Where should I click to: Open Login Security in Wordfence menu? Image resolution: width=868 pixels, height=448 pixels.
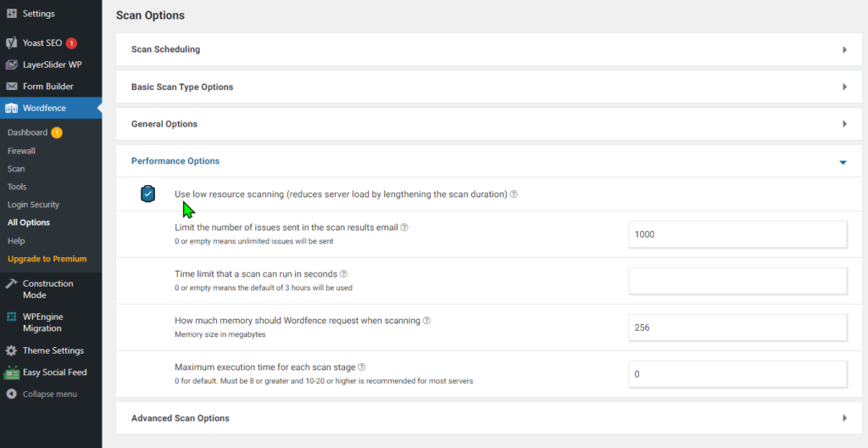(33, 204)
